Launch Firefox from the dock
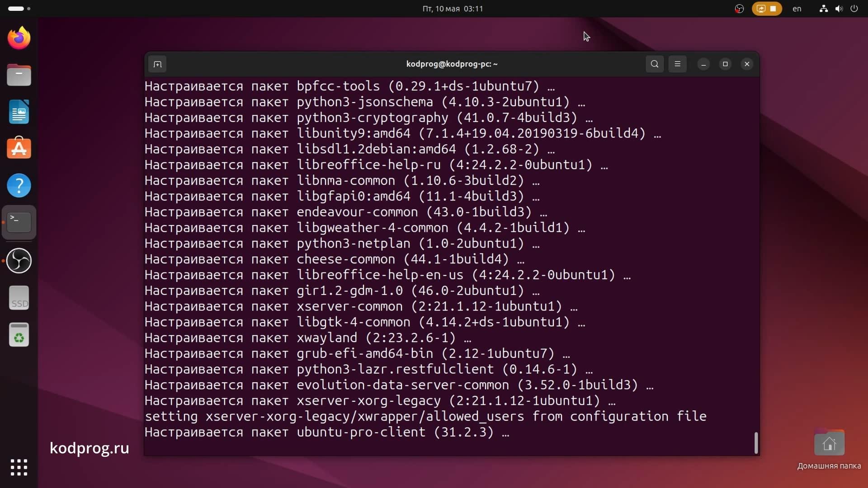This screenshot has height=488, width=868. 19,38
